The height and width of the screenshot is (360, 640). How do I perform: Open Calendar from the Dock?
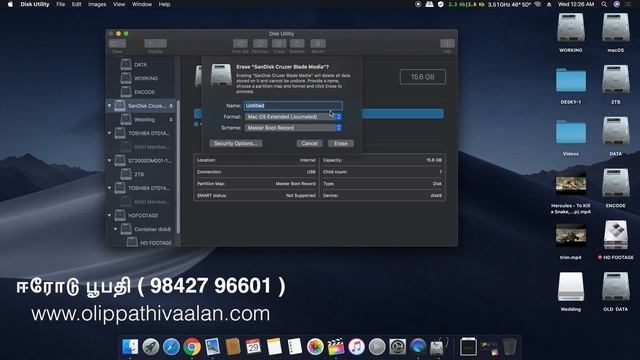(253, 347)
